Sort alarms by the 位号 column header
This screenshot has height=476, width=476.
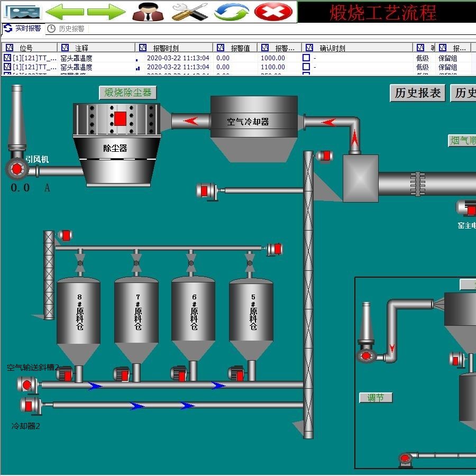[30, 48]
